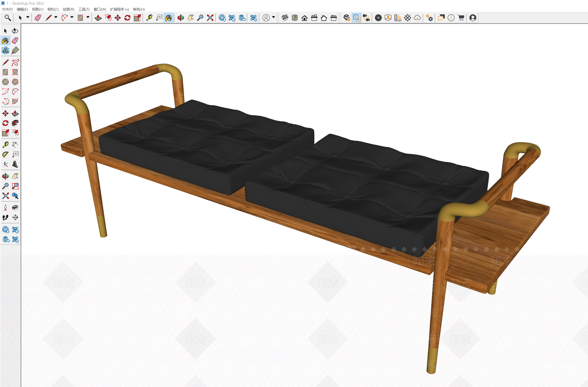Viewport: 588px width, 387px height.
Task: Click the Search magnifier in top toolbar
Action: click(7, 18)
